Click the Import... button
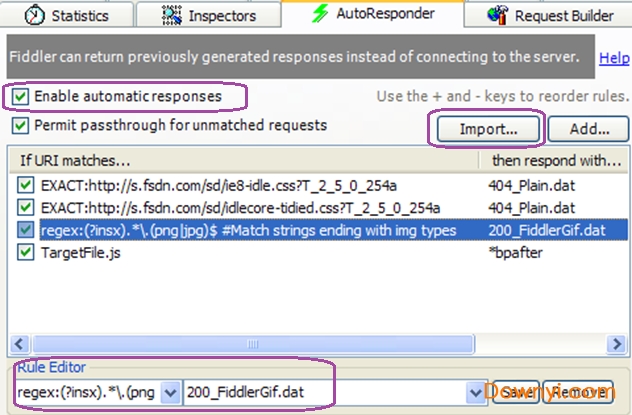 point(487,129)
